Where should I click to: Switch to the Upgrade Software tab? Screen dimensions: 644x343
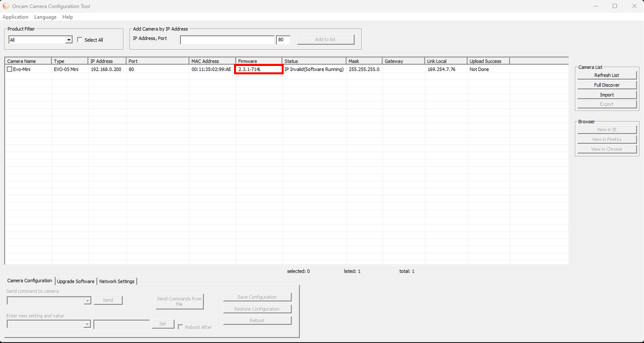click(x=76, y=281)
